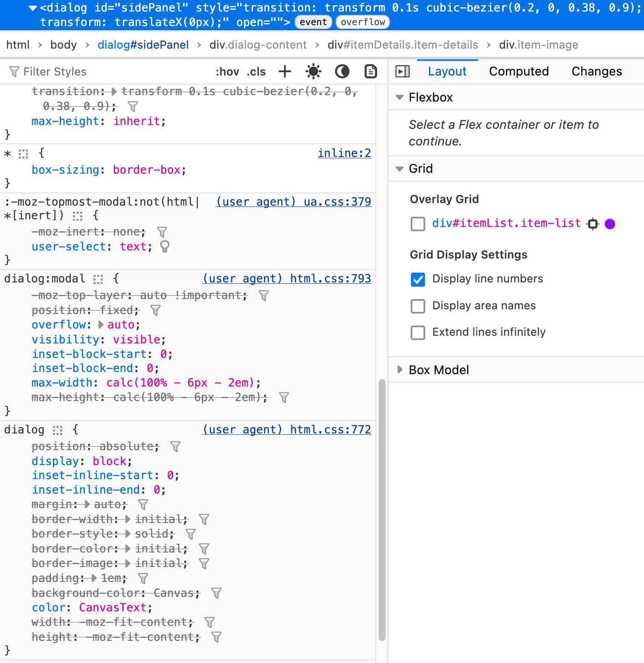Click the overflow badge on dialog

pyautogui.click(x=363, y=22)
